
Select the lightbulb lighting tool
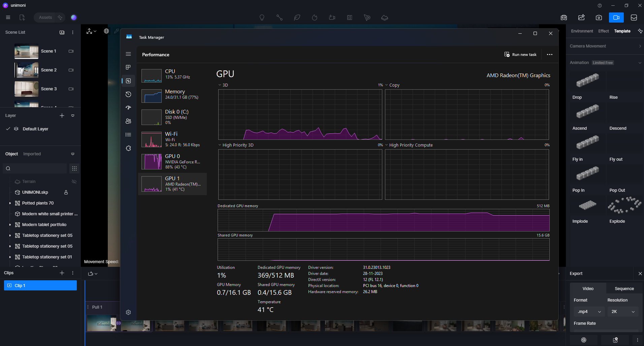262,18
